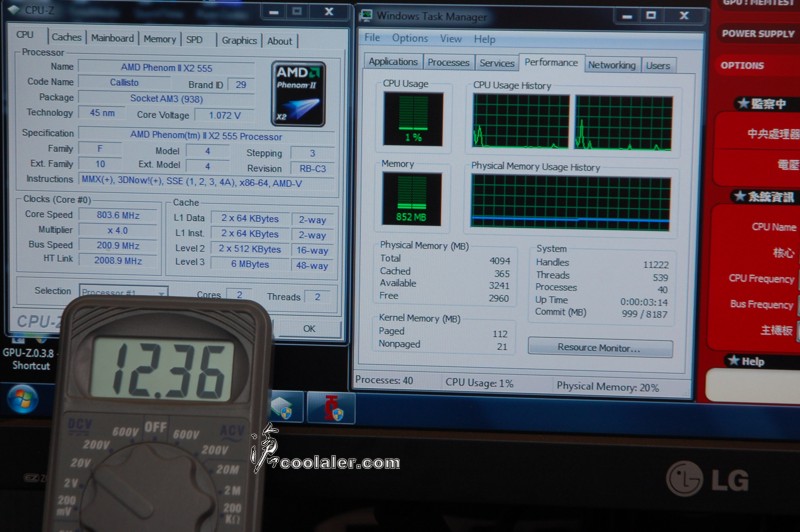Screen dimensions: 800x532
Task: Open the GPU-Z.0.3.8 Shortcut desktop icon
Action: pos(28,352)
